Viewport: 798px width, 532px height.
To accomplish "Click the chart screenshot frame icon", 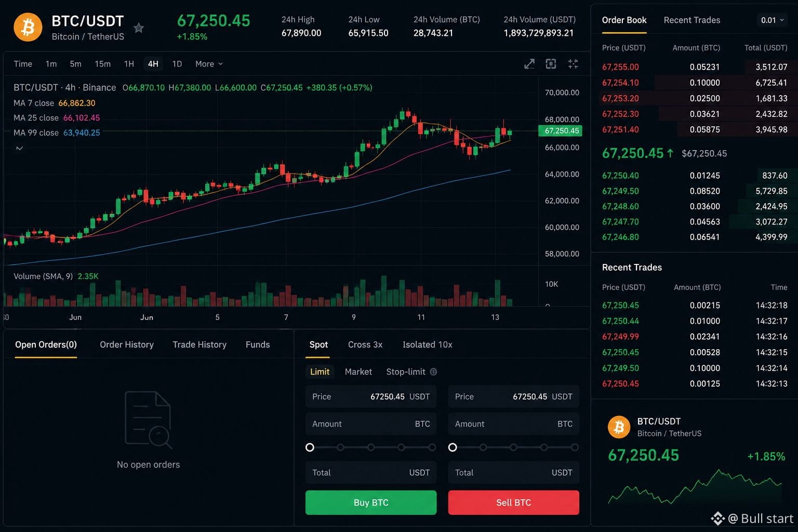I will pyautogui.click(x=551, y=64).
